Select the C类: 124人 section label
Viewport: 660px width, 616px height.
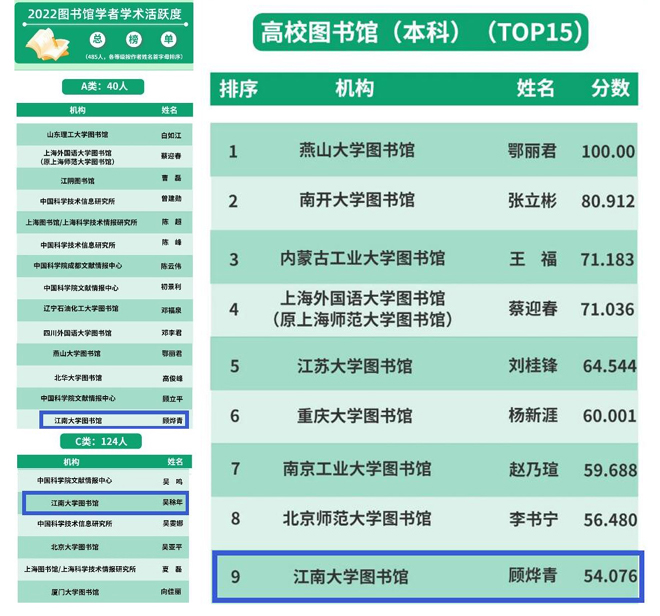[x=104, y=440]
